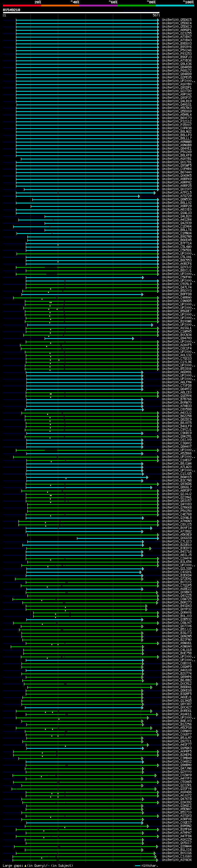197x868 pixels.
Task: Open hit UniRef100_Q5D6C5
Action: click(177, 20)
